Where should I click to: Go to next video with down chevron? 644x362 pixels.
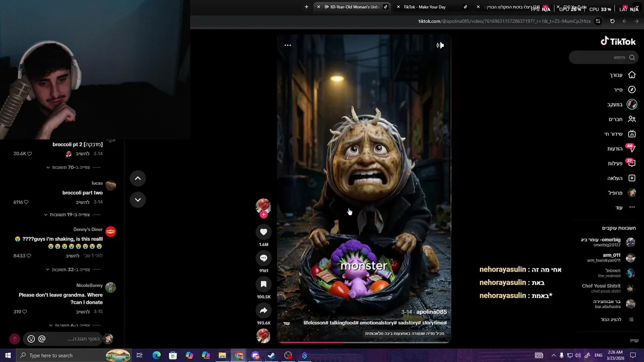tap(138, 200)
